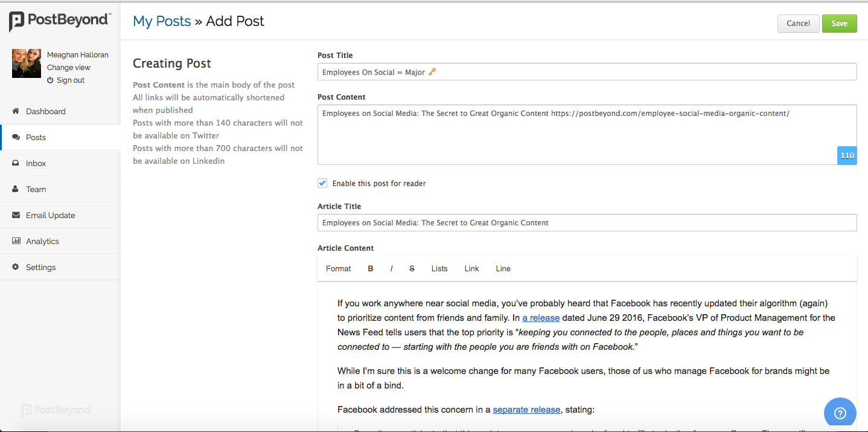Click paragraph starting 'While I'm sure'
The image size is (868, 432).
point(584,378)
